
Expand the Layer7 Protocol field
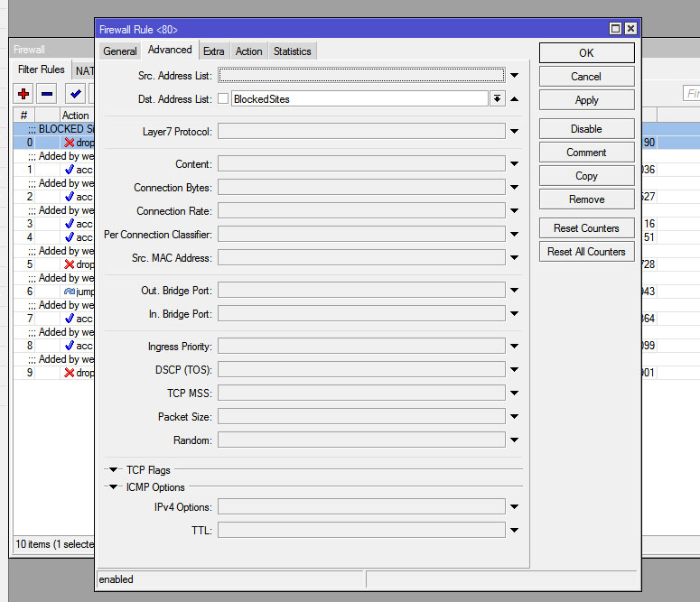(x=514, y=132)
